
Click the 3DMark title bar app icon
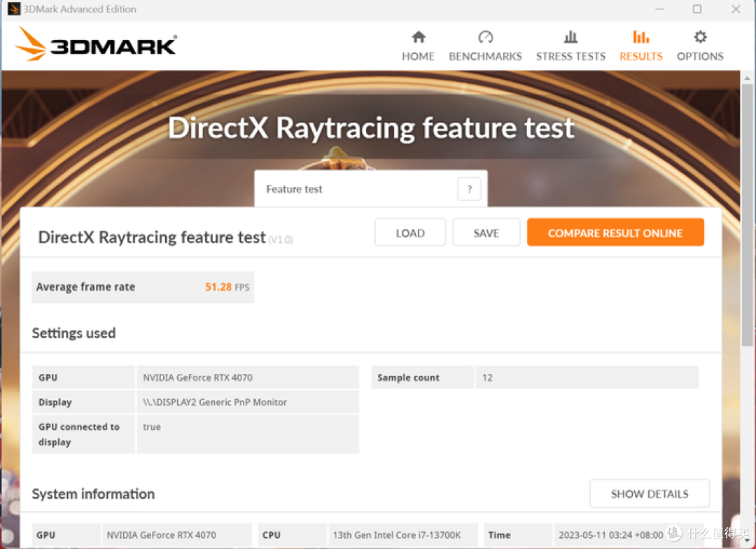(x=13, y=8)
